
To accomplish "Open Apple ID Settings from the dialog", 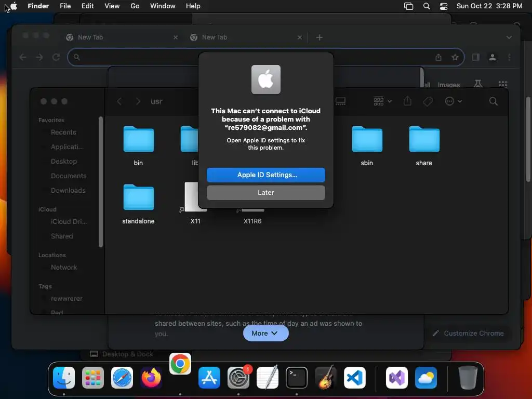I will point(265,175).
